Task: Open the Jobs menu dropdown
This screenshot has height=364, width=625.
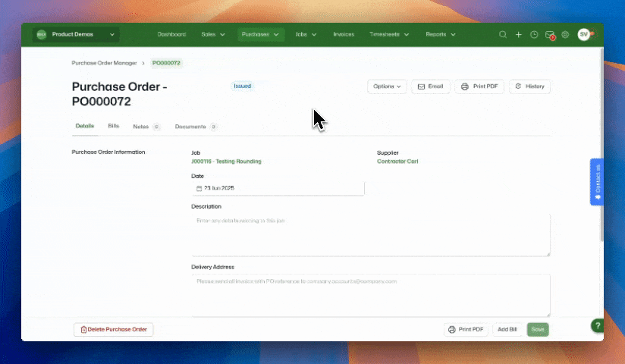Action: (x=306, y=35)
